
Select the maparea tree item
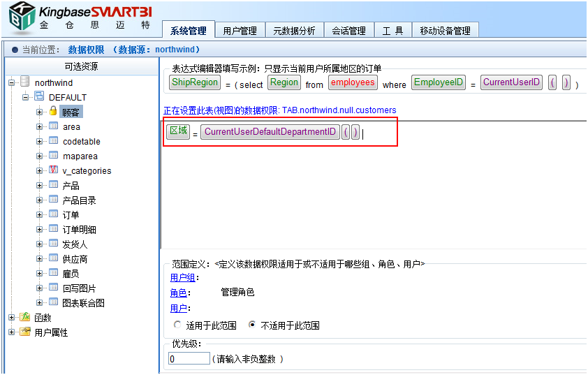coord(80,156)
